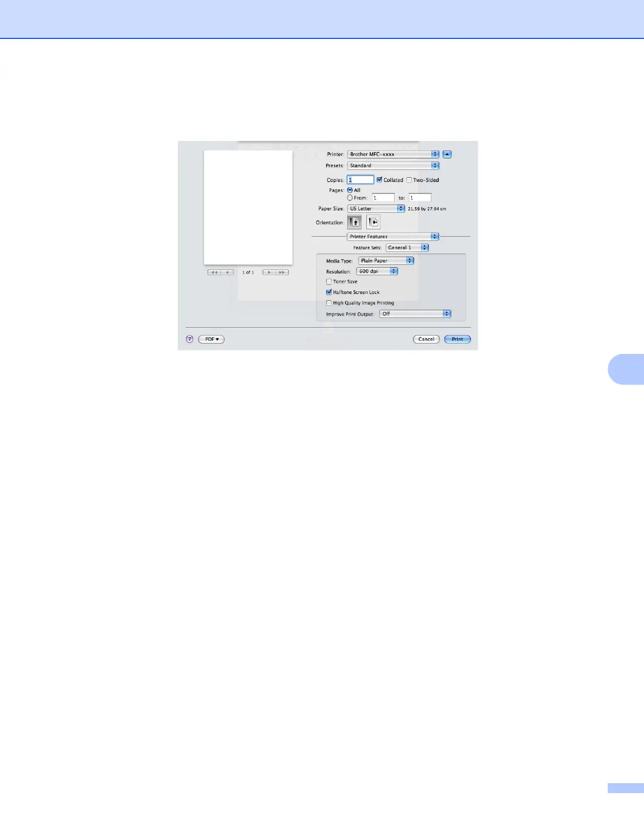Open the Media Type dropdown
This screenshot has height=831, width=644.
386,260
